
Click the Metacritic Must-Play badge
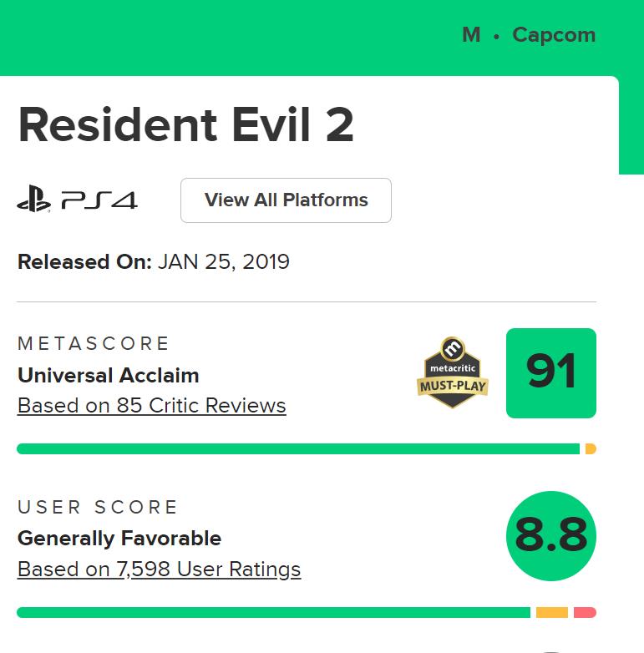pyautogui.click(x=452, y=373)
